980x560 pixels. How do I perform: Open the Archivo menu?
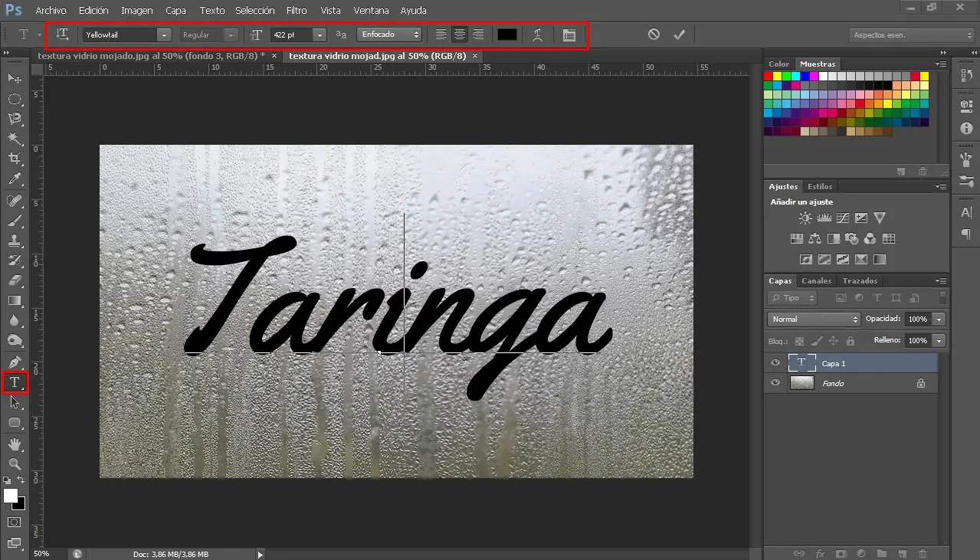point(51,11)
